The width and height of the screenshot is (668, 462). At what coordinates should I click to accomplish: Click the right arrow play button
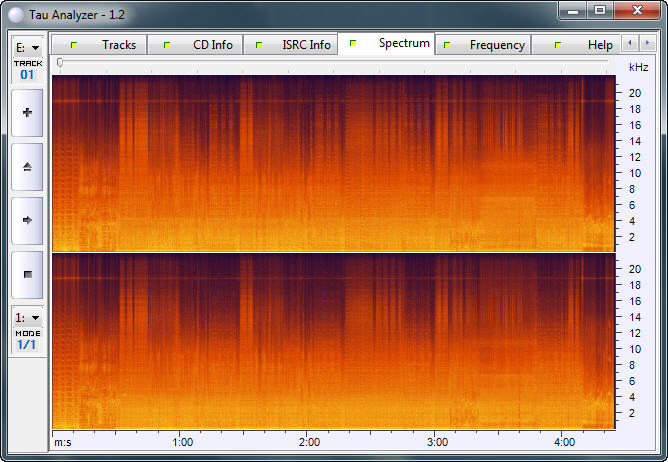tap(27, 219)
